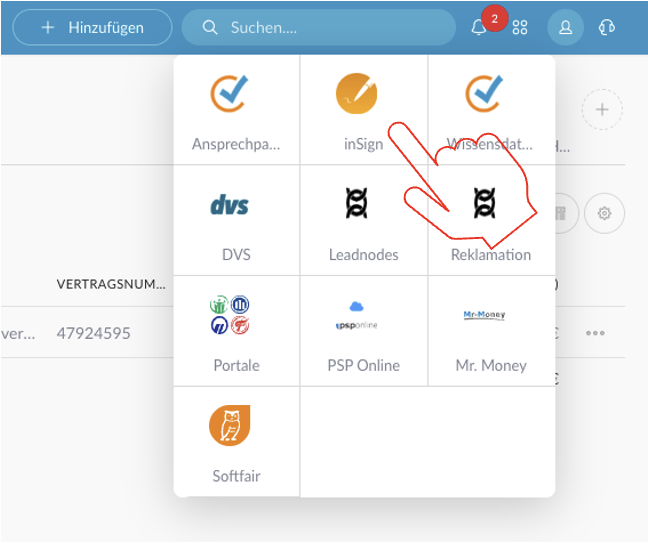
Task: Launch the inSign app icon
Action: point(357,93)
